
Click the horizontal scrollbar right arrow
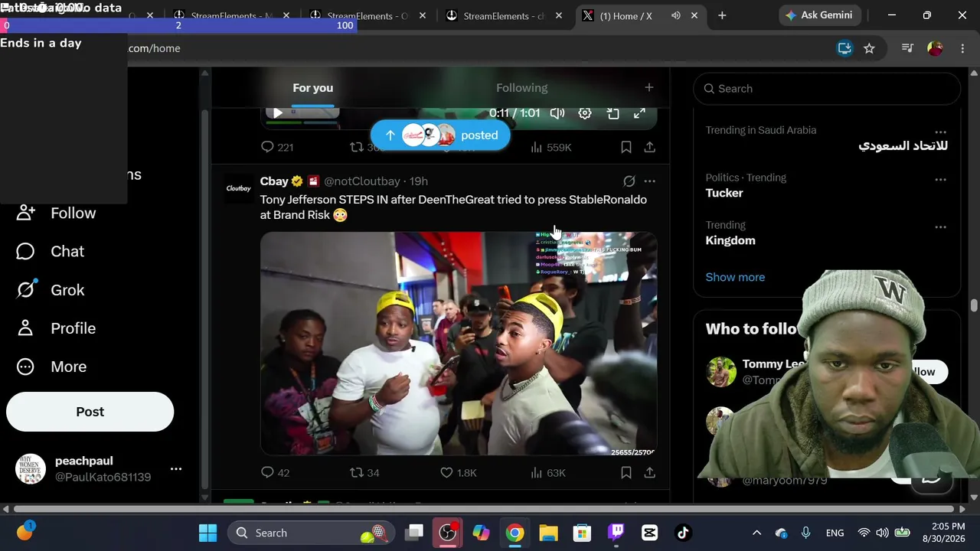963,509
